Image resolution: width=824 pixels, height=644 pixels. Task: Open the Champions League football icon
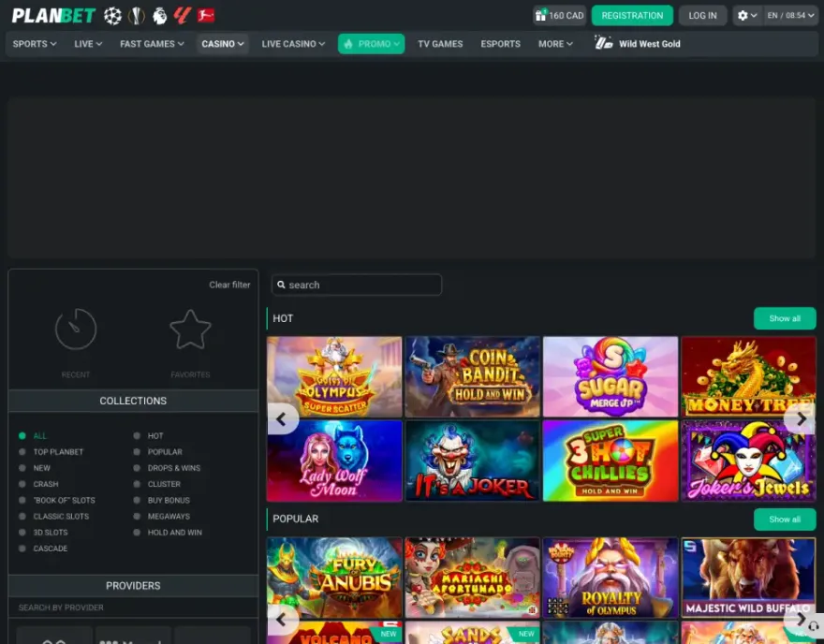112,16
